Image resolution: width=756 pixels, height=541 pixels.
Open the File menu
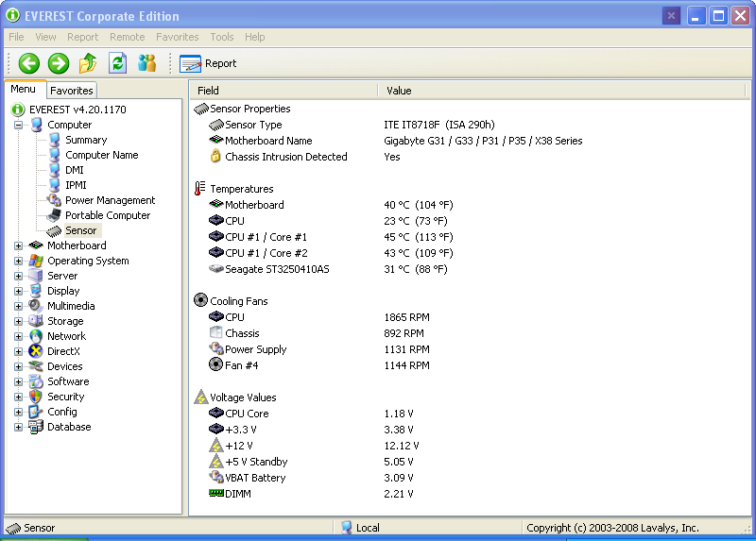tap(16, 37)
